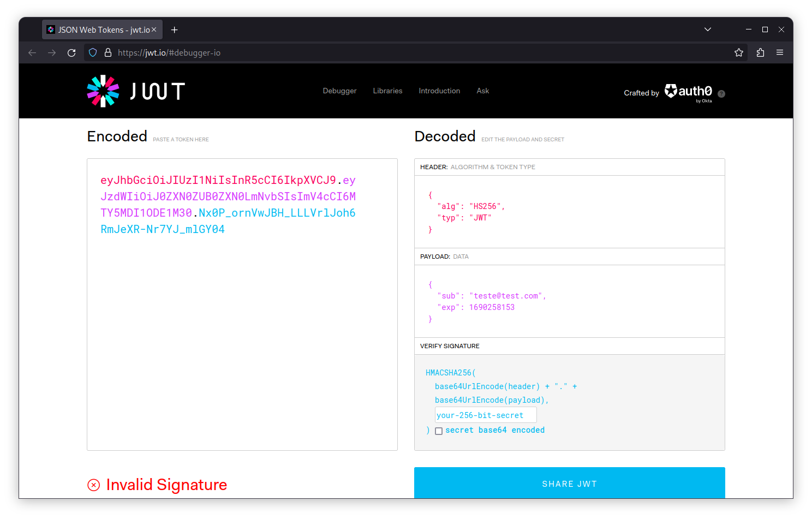This screenshot has width=812, height=519.
Task: Click the tracking protection shield icon
Action: tap(93, 53)
